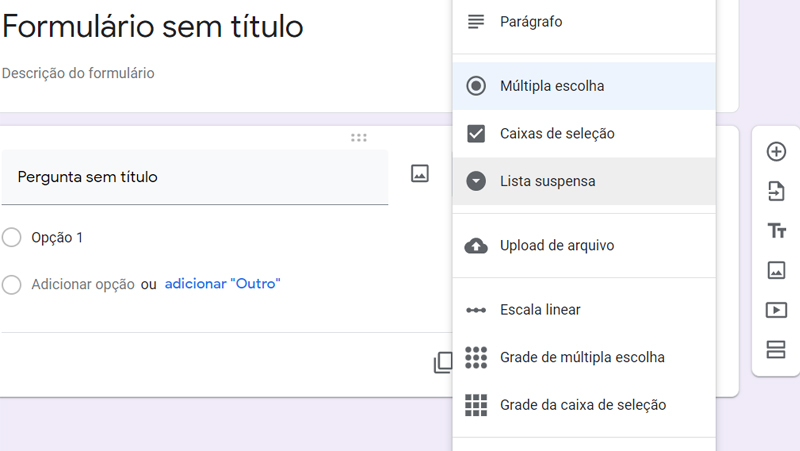800x451 pixels.
Task: Click the drag handle dots above question
Action: coord(359,138)
